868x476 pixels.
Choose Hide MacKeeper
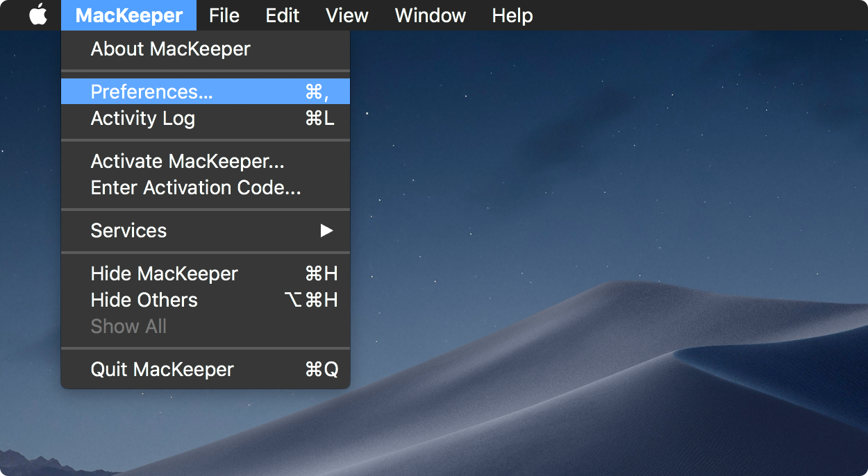point(206,274)
